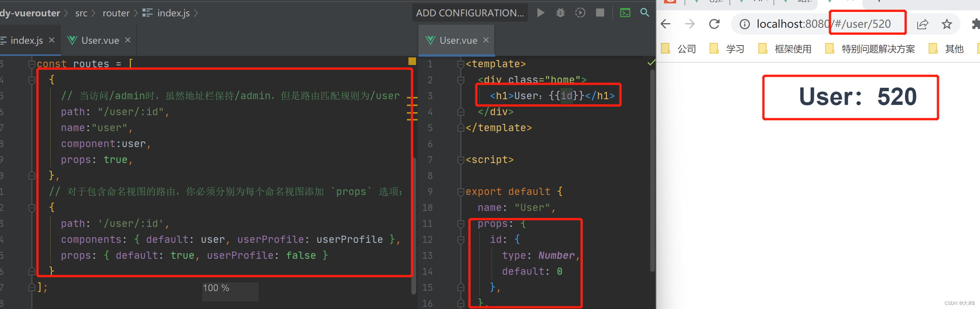Run with coverage icon in toolbar
The image size is (980, 309).
[580, 13]
